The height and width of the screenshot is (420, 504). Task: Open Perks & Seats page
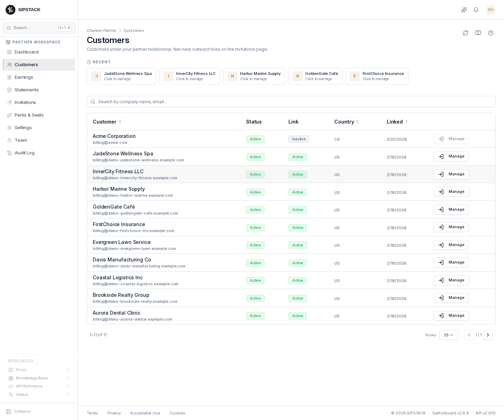(x=39, y=115)
